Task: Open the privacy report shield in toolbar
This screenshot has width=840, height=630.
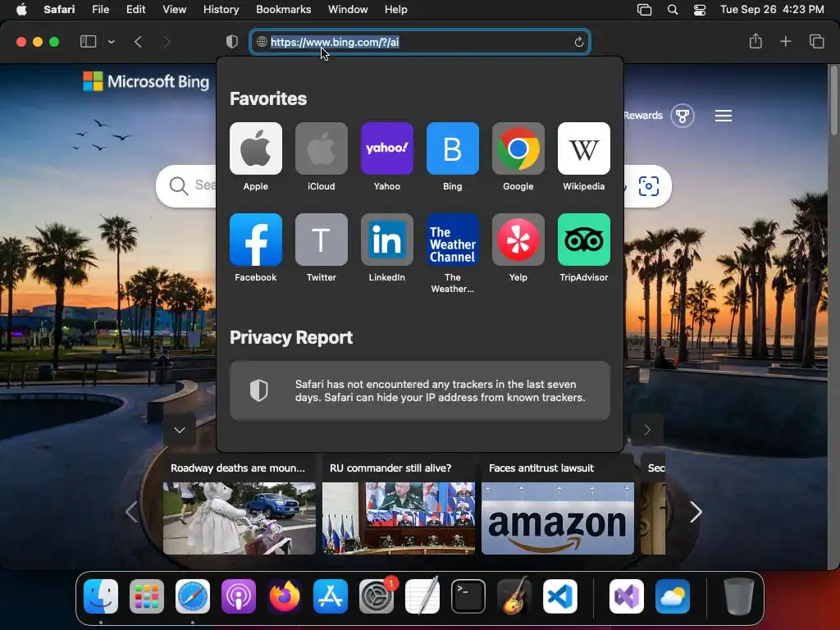Action: coord(232,42)
